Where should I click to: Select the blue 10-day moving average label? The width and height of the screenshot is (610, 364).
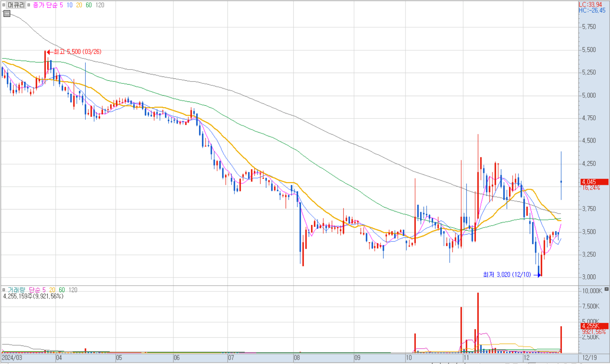point(70,5)
